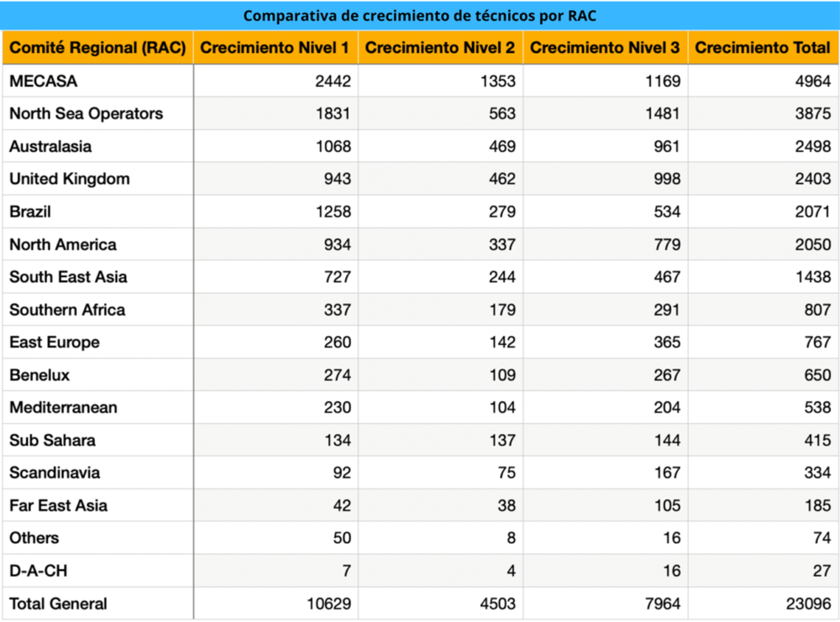Image resolution: width=840 pixels, height=622 pixels.
Task: Select the South East Asia row label
Action: tap(69, 277)
